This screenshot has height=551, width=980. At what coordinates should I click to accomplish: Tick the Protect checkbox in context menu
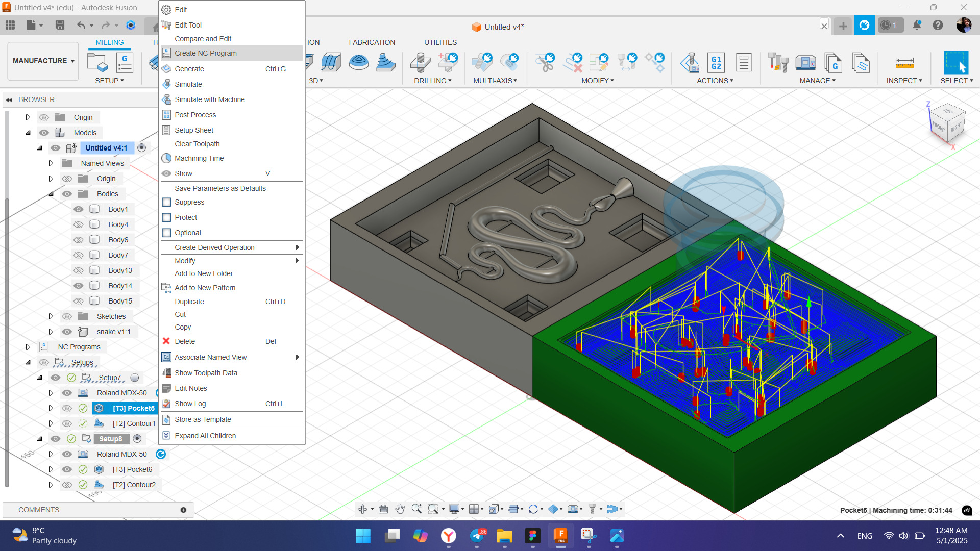click(166, 217)
